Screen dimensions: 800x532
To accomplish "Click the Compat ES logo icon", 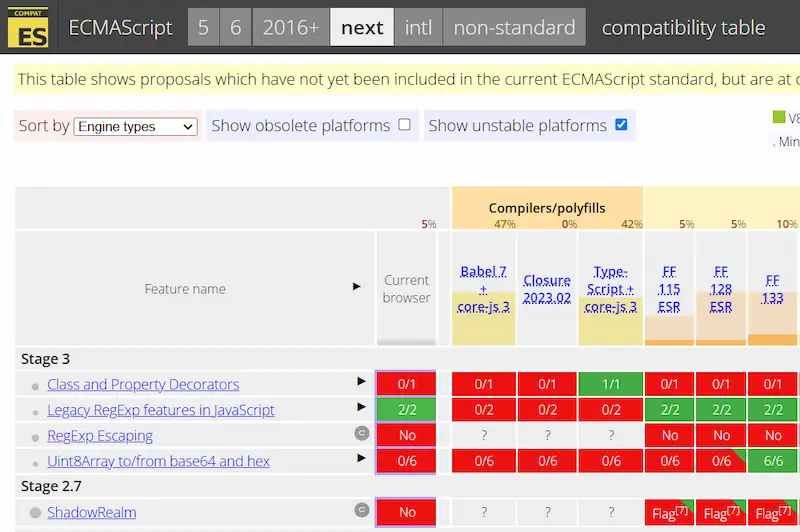I will (28, 28).
